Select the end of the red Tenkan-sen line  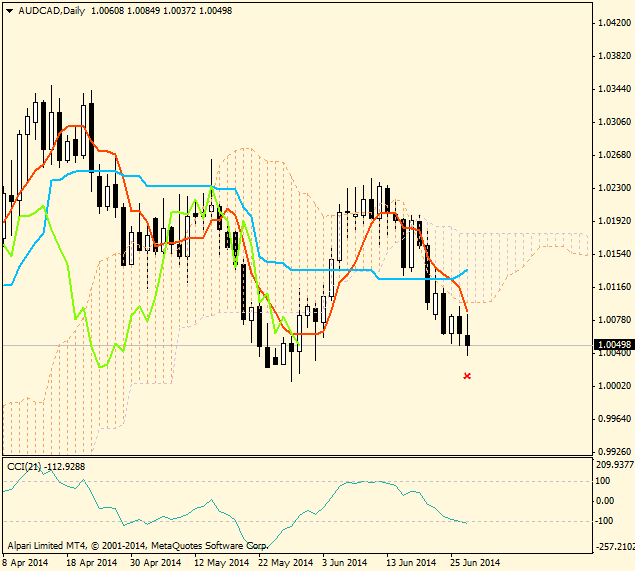(467, 312)
